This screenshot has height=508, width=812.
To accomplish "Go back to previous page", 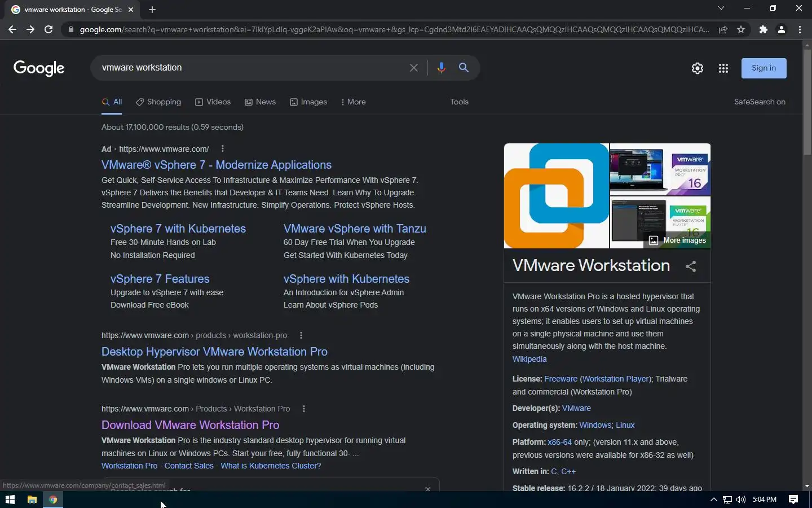I will coord(12,29).
